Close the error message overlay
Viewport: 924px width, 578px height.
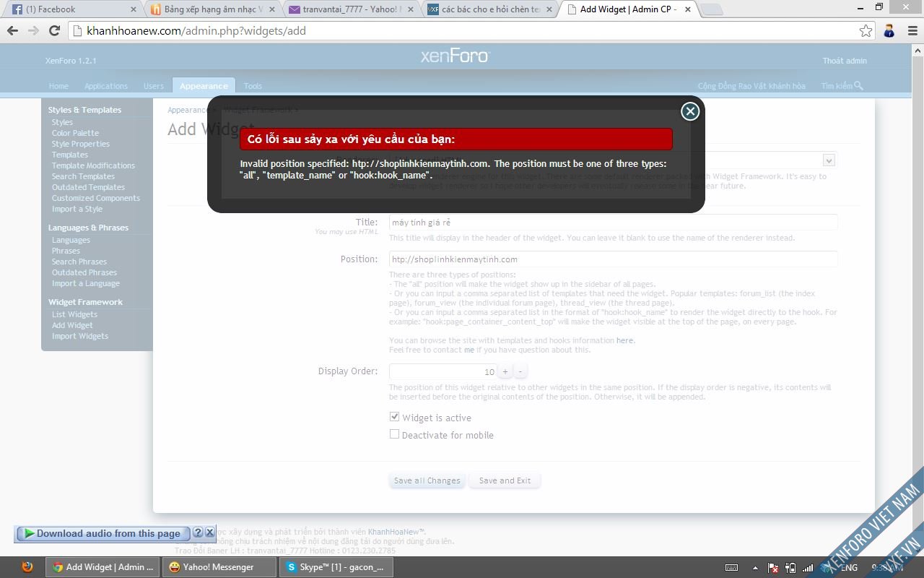690,111
